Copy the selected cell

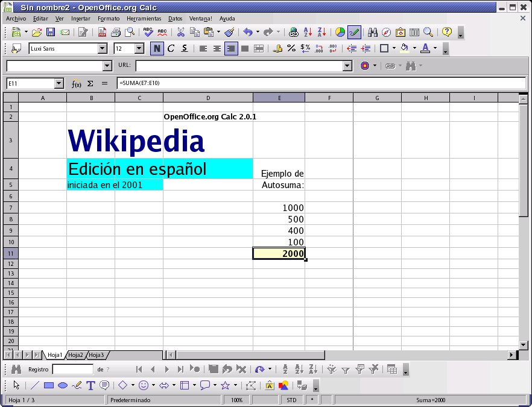[194, 32]
